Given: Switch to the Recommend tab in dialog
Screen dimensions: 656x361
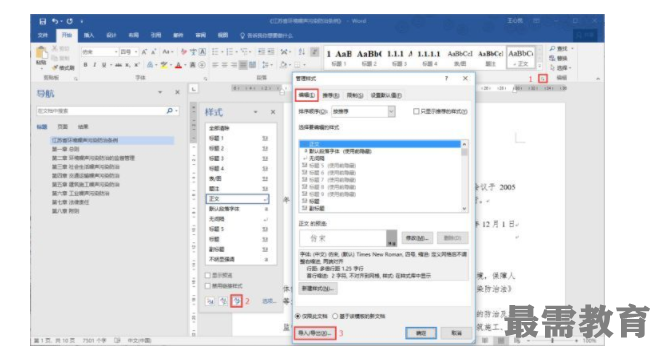Looking at the screenshot, I should 331,95.
